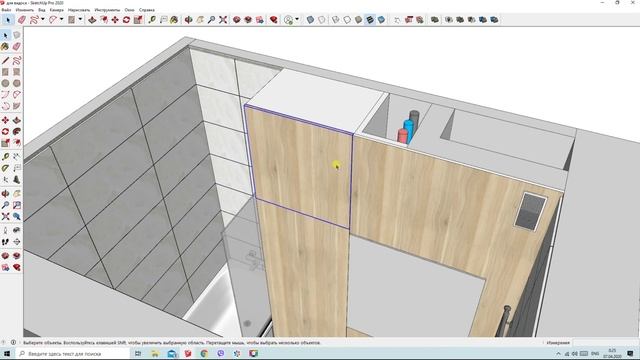Screen dimensions: 640x360
Task: Apply Trim solid tool
Action: pos(483,20)
